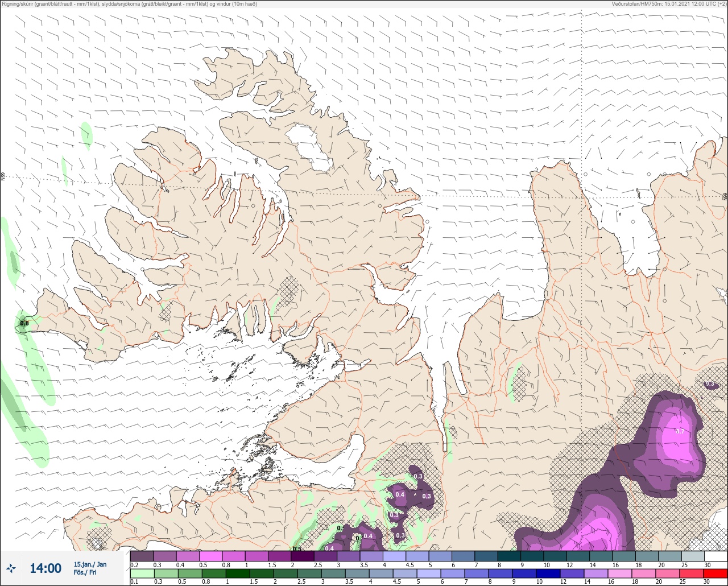Viewport: 728px width, 586px height.
Task: Click the N99 grid label at the left edge
Action: [x=3, y=177]
